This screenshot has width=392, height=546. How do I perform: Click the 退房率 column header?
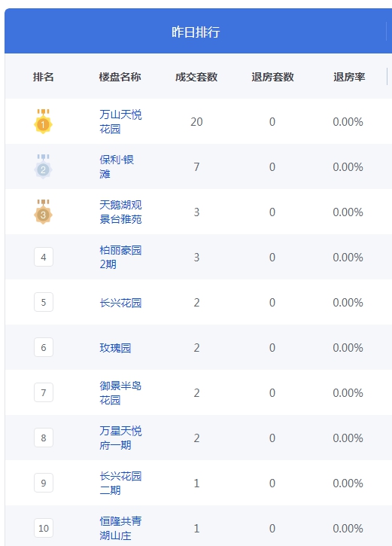pos(349,77)
